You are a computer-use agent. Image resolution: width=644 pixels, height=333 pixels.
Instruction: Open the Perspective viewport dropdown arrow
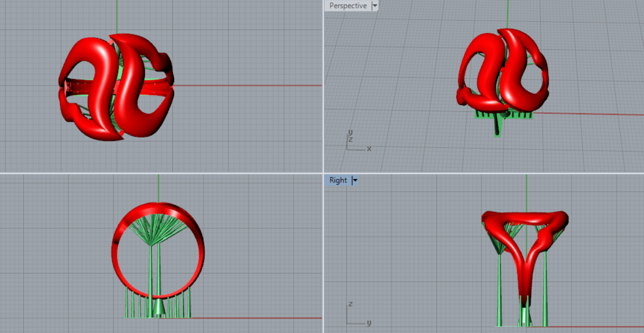click(375, 6)
